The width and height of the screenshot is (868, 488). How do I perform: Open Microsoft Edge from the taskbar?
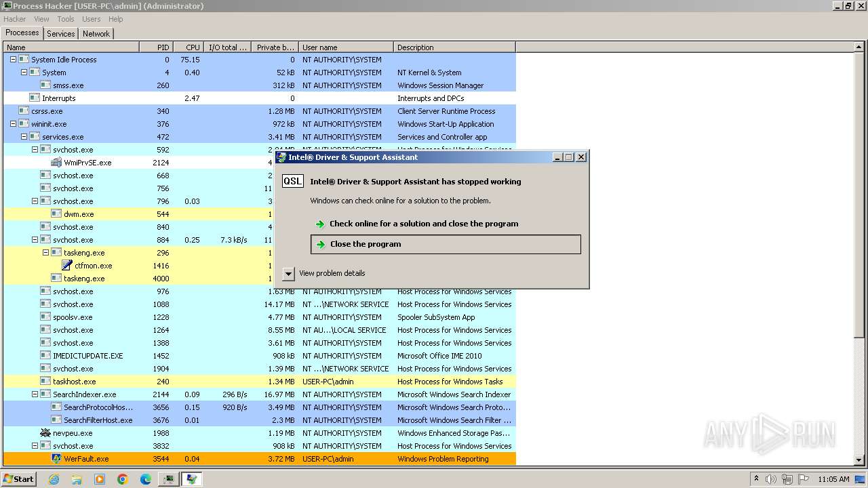pyautogui.click(x=145, y=479)
